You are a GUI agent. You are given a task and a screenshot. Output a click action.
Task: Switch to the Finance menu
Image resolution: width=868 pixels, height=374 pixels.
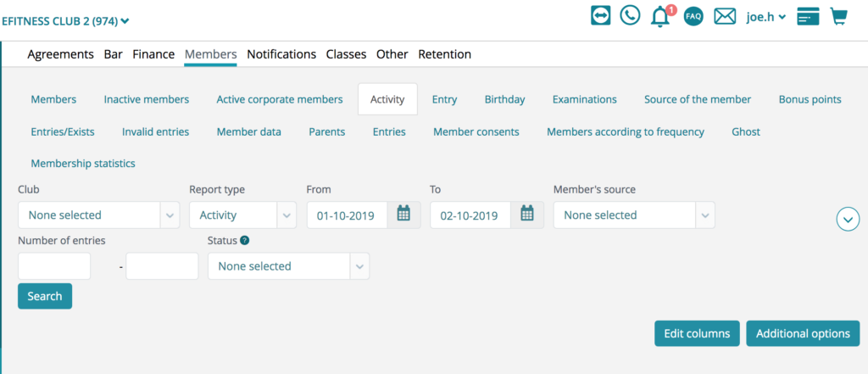(x=153, y=54)
